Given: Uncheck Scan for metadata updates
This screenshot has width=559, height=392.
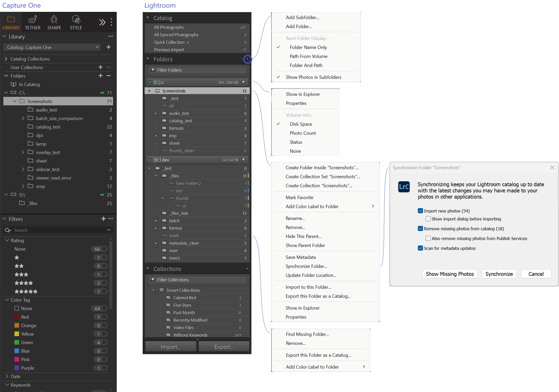Looking at the screenshot, I should [x=420, y=248].
